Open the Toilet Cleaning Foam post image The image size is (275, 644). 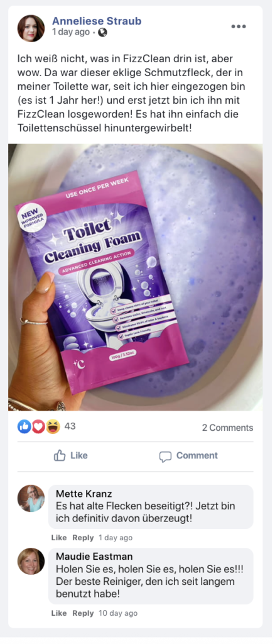[x=135, y=277]
